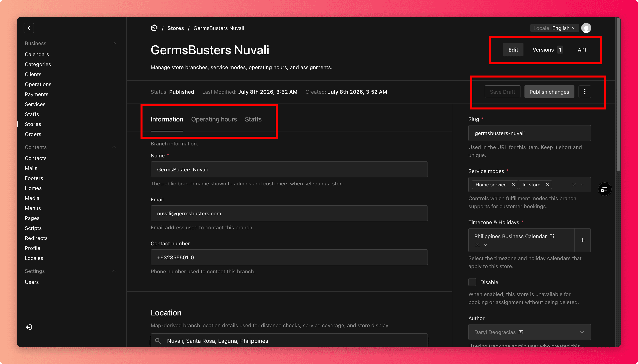Click the Email input field

(289, 214)
